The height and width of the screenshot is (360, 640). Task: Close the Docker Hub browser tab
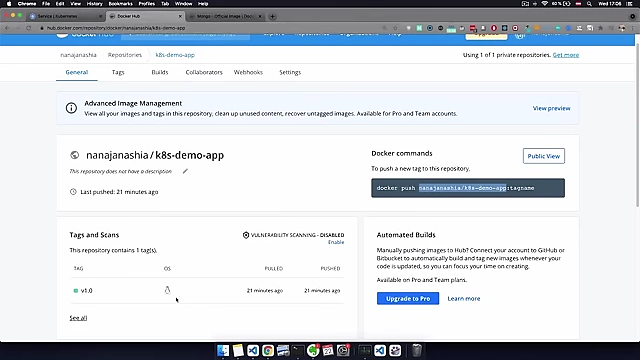(x=180, y=16)
